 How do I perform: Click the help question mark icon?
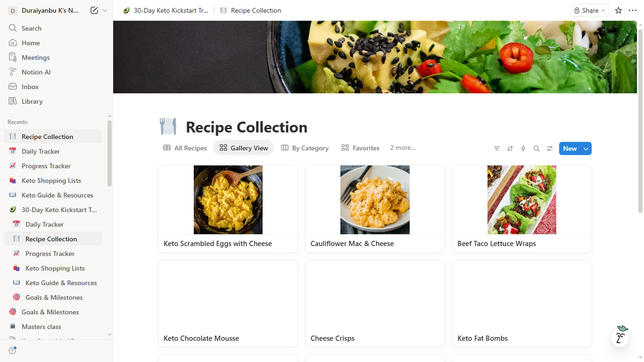[13, 351]
